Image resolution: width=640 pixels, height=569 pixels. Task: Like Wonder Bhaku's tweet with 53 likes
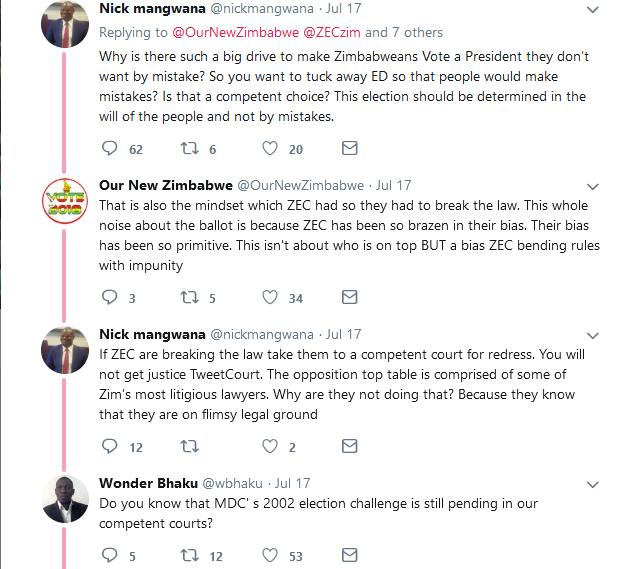269,556
